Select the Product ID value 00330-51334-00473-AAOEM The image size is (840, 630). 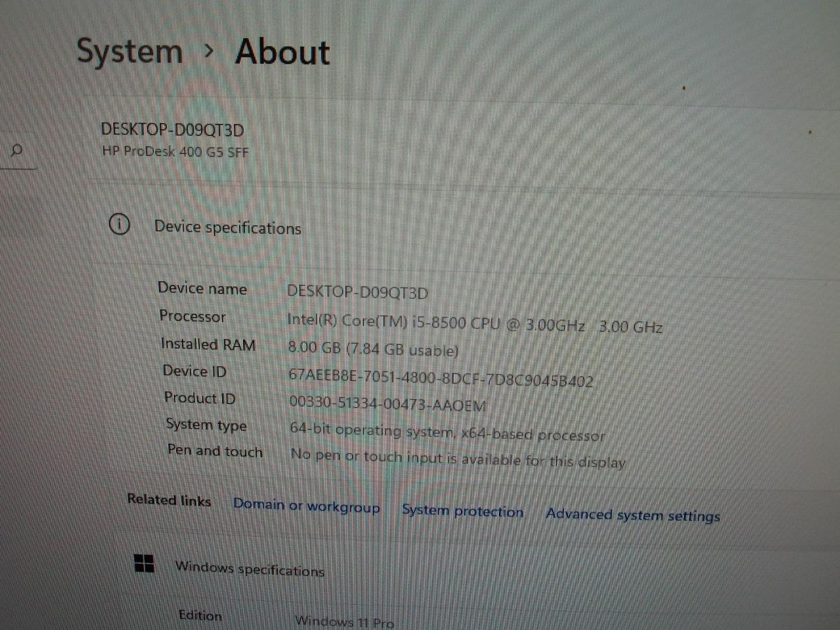tap(388, 404)
